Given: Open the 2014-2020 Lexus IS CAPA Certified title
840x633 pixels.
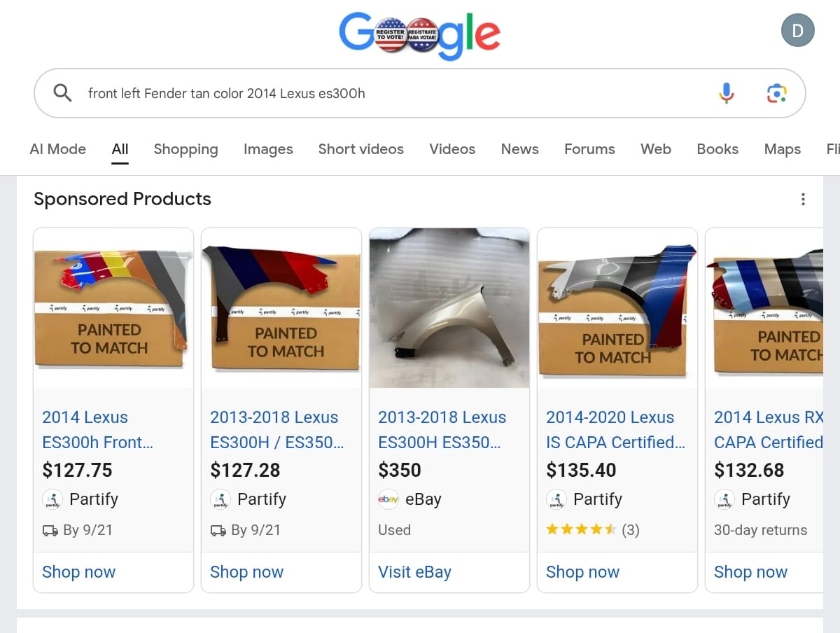Looking at the screenshot, I should pyautogui.click(x=615, y=430).
